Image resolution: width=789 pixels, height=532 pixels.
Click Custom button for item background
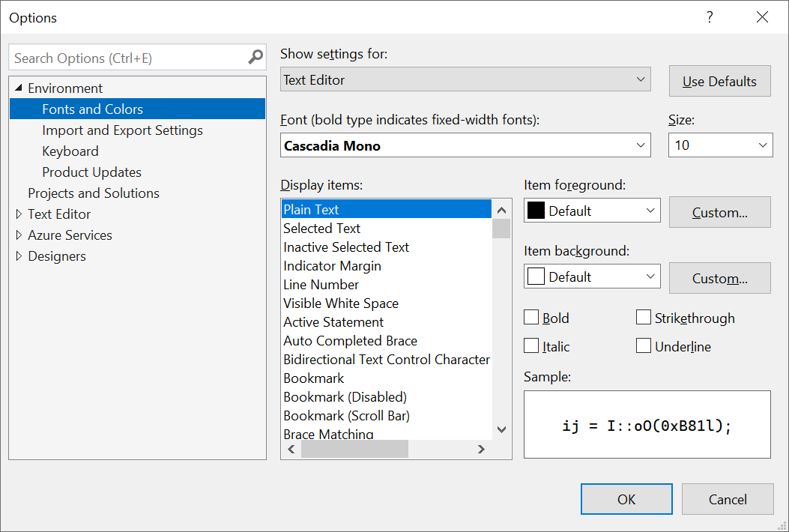pyautogui.click(x=719, y=278)
